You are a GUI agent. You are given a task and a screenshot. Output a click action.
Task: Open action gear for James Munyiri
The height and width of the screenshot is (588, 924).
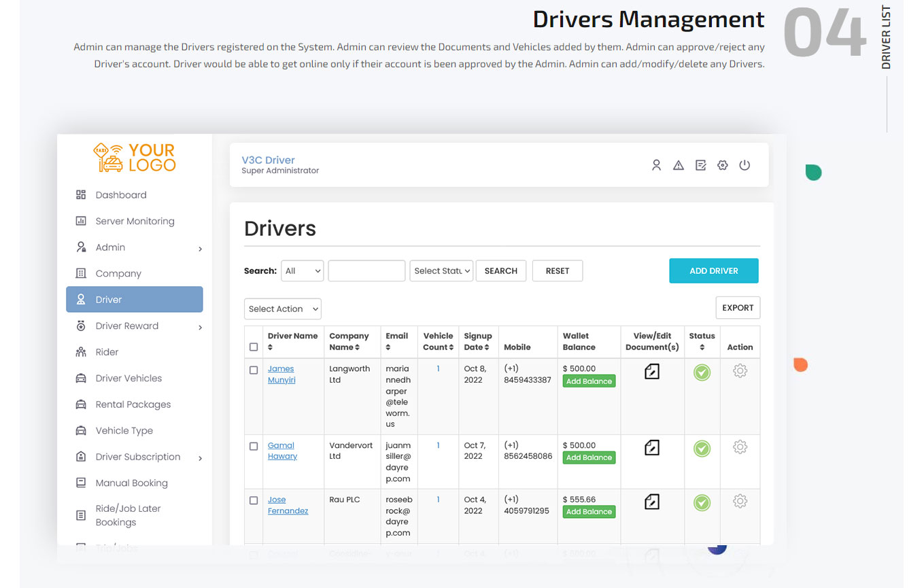pyautogui.click(x=740, y=370)
